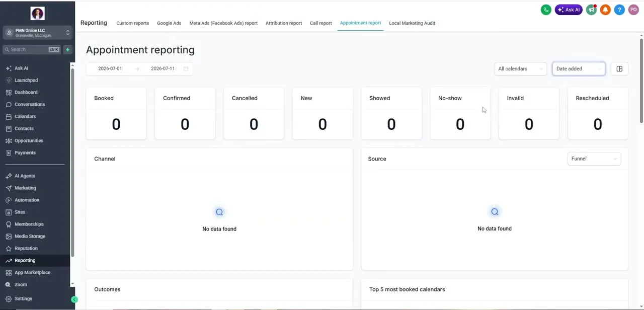Open the PMN Online LLC account switcher
This screenshot has width=644, height=310.
click(x=37, y=33)
